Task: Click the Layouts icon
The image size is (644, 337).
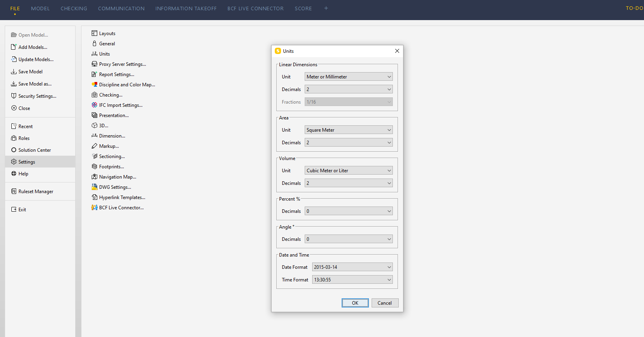Action: 94,33
